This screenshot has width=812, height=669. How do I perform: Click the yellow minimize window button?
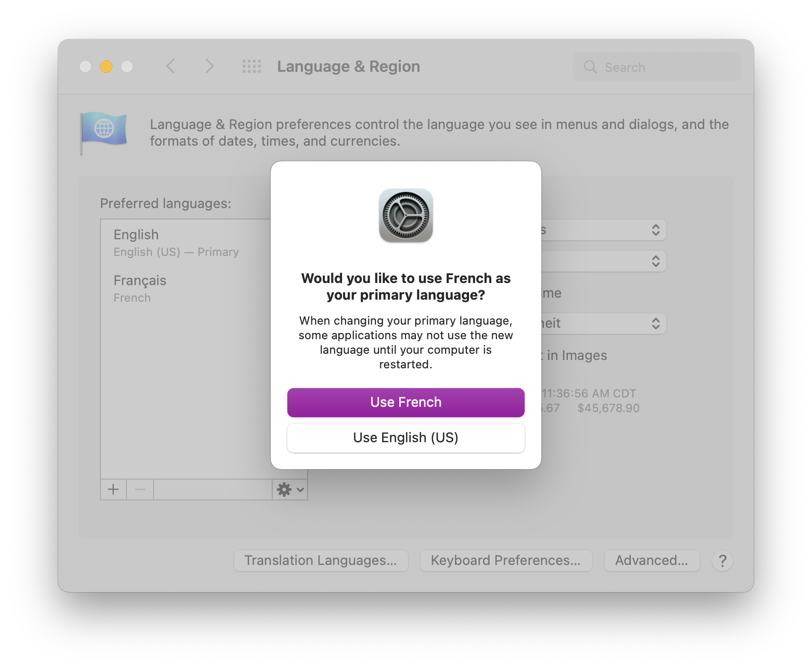coord(106,67)
